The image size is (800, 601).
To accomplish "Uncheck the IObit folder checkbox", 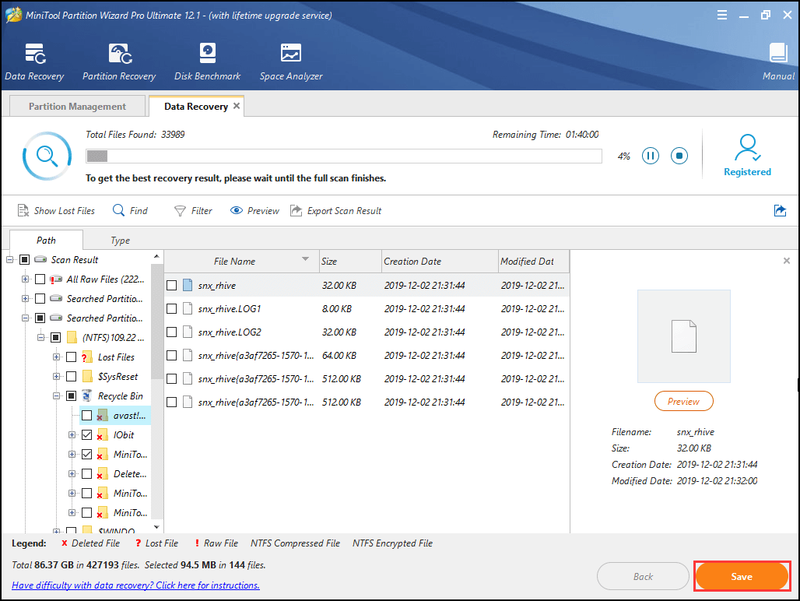I will 87,435.
